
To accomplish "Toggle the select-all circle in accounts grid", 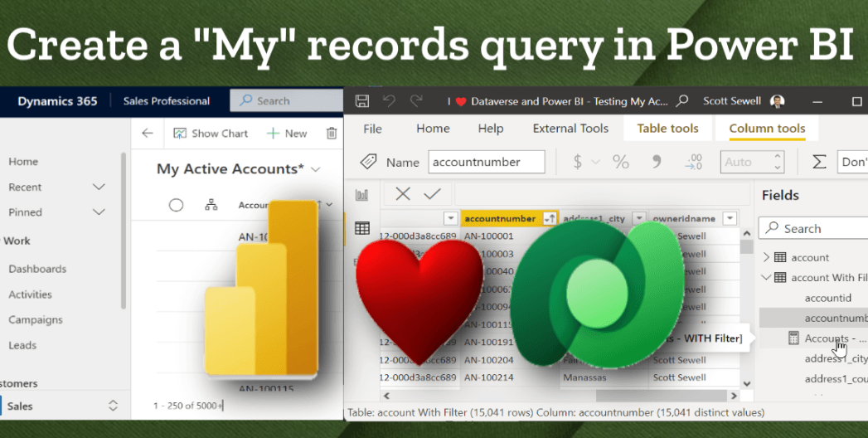I will coord(176,205).
